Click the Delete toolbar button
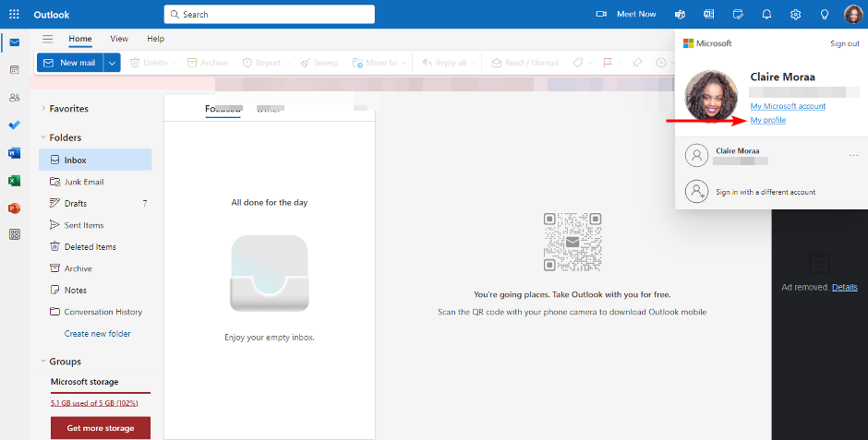Screen dimensions: 868x440 tap(149, 63)
